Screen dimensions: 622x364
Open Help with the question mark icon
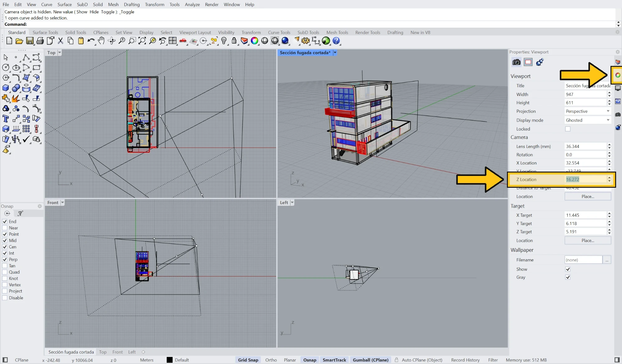click(336, 41)
